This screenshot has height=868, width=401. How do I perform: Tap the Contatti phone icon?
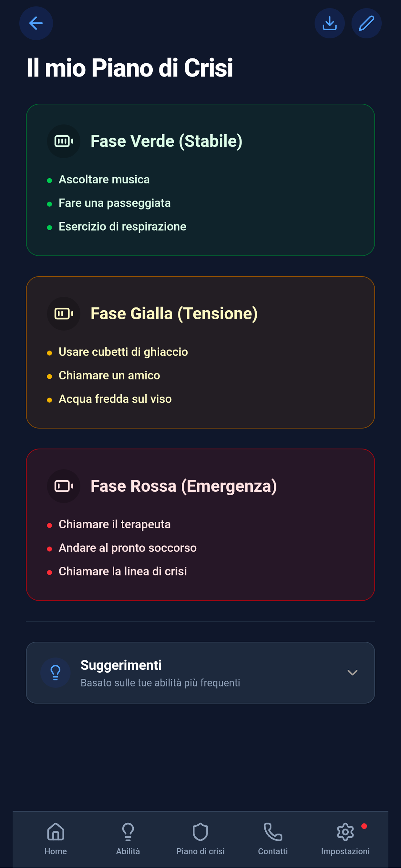272,831
